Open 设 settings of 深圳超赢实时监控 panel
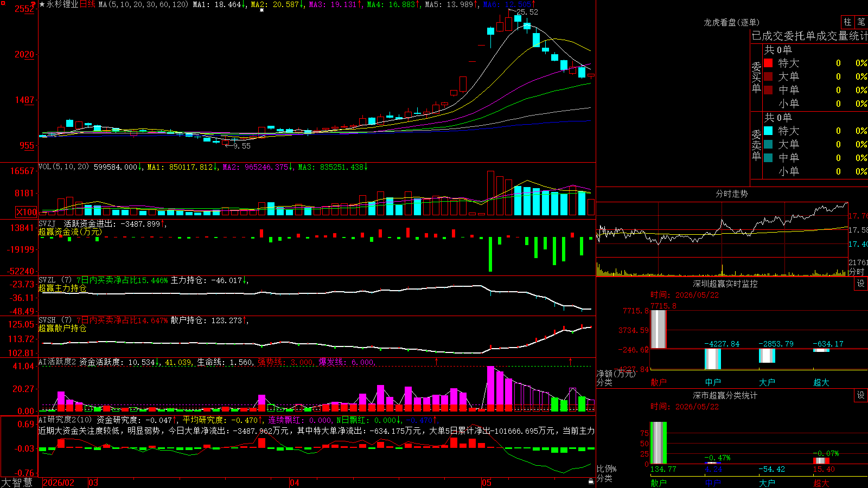The width and height of the screenshot is (868, 488). [x=861, y=284]
